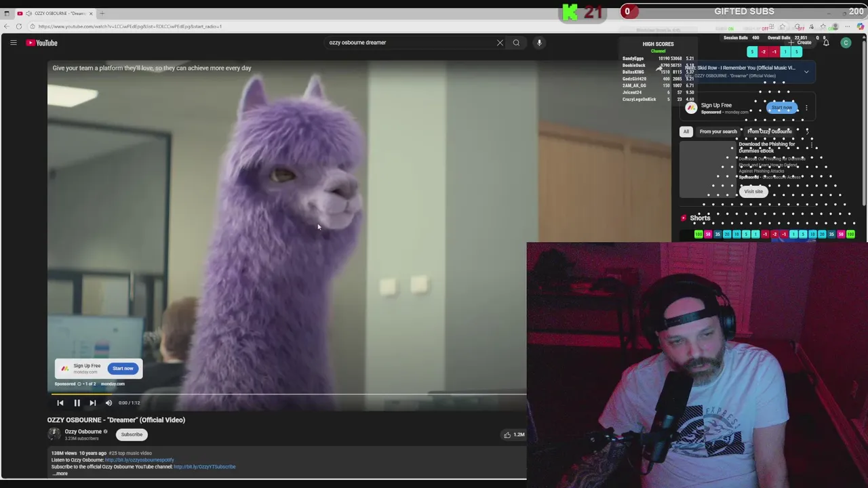Image resolution: width=868 pixels, height=488 pixels.
Task: Close the OZZY OSBOURNE browser tab
Action: coord(91,14)
